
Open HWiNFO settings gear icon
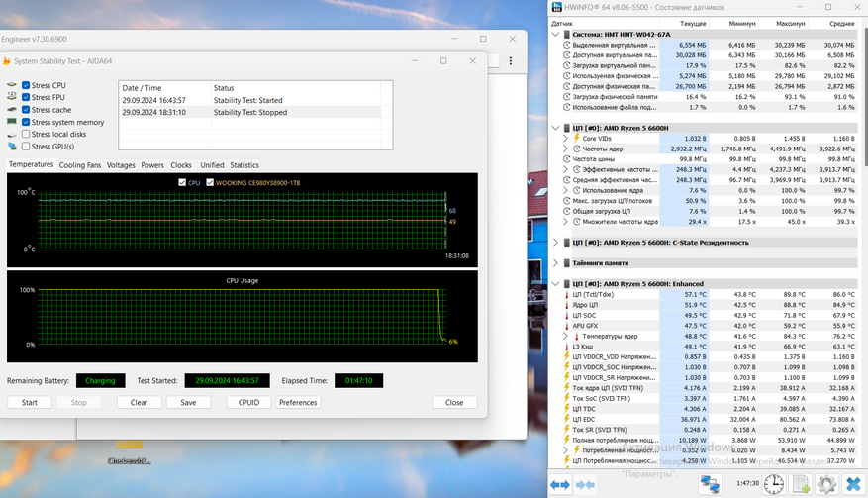(826, 484)
